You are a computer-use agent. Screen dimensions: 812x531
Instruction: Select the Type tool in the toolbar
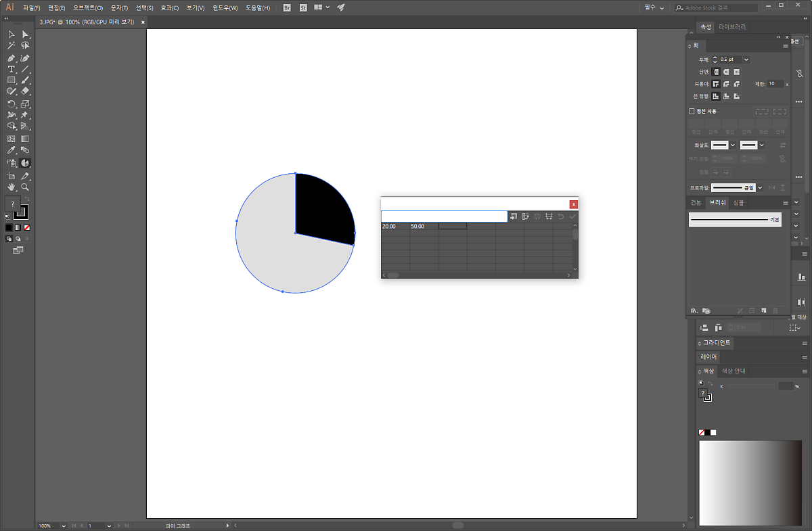point(12,70)
